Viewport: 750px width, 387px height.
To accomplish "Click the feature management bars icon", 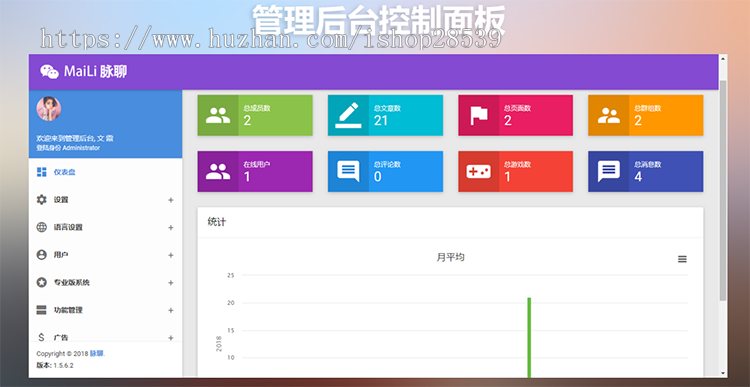I will 42,310.
